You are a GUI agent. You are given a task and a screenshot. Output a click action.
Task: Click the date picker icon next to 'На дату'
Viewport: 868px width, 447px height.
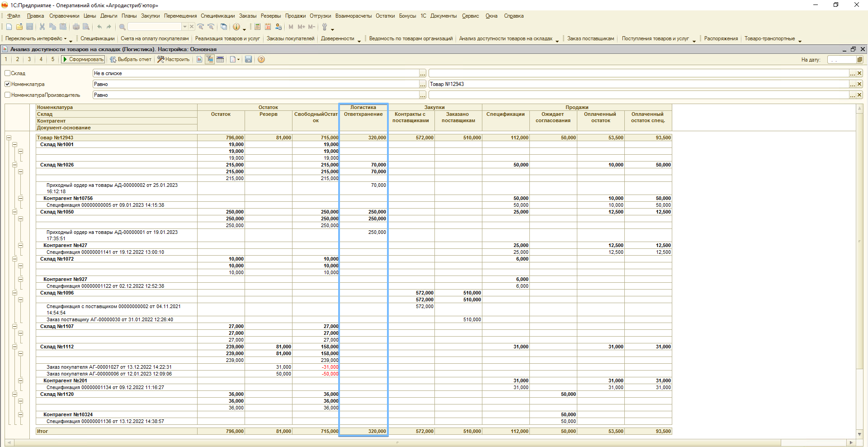pyautogui.click(x=859, y=60)
